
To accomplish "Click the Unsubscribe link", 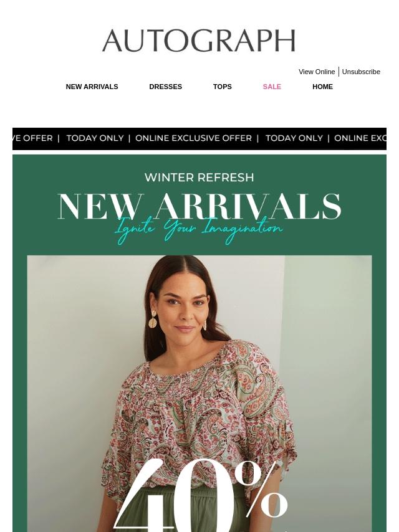I will tap(361, 72).
